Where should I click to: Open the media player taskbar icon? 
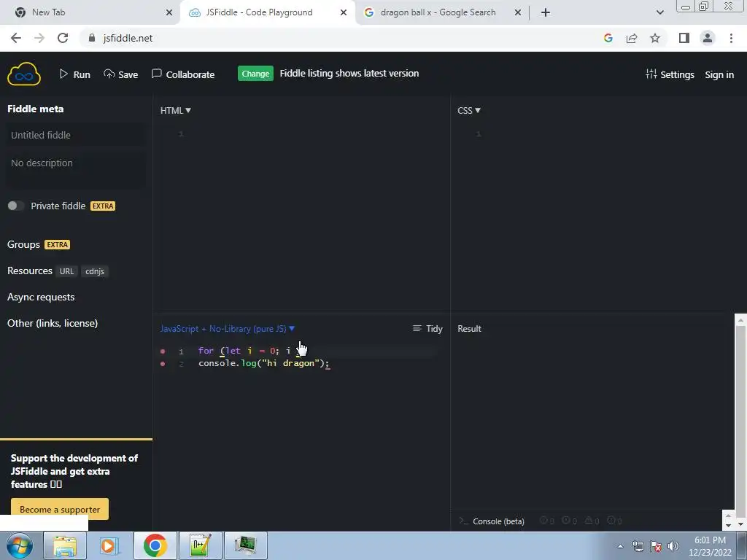[108, 545]
